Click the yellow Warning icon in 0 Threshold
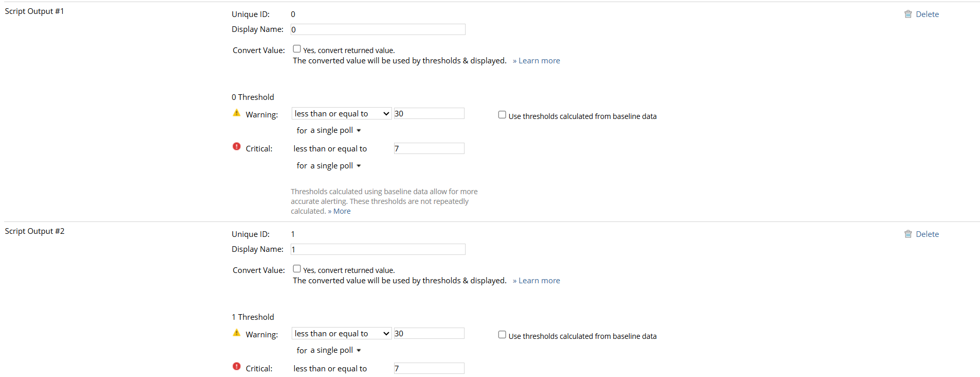This screenshot has height=377, width=980. click(237, 113)
